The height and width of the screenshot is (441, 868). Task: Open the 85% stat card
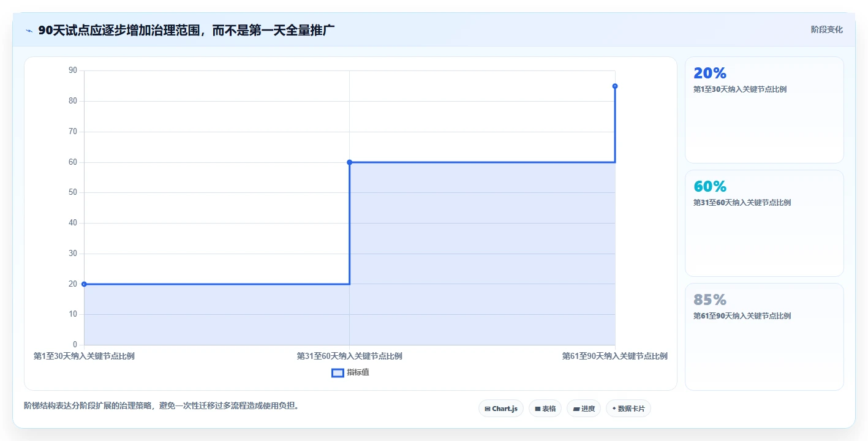pyautogui.click(x=764, y=336)
